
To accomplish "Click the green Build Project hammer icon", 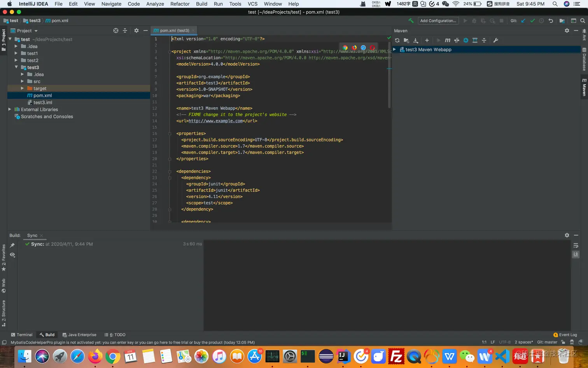I will coord(411,21).
